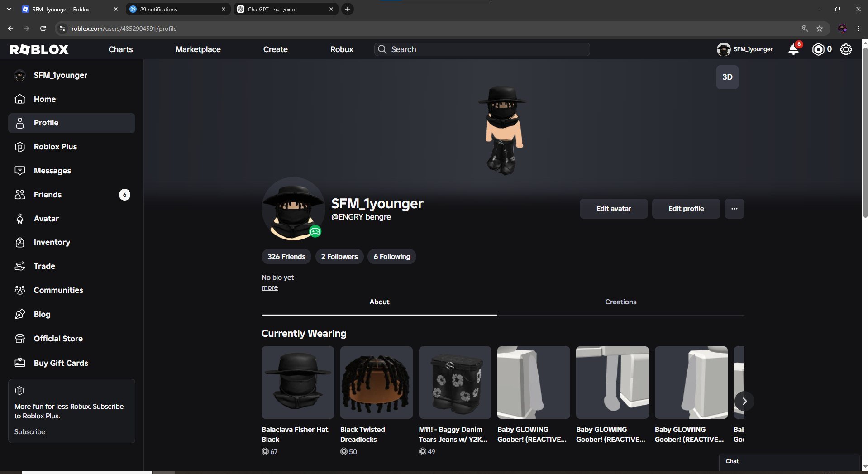Viewport: 868px width, 474px height.
Task: Click the Edit profile button
Action: coord(686,209)
